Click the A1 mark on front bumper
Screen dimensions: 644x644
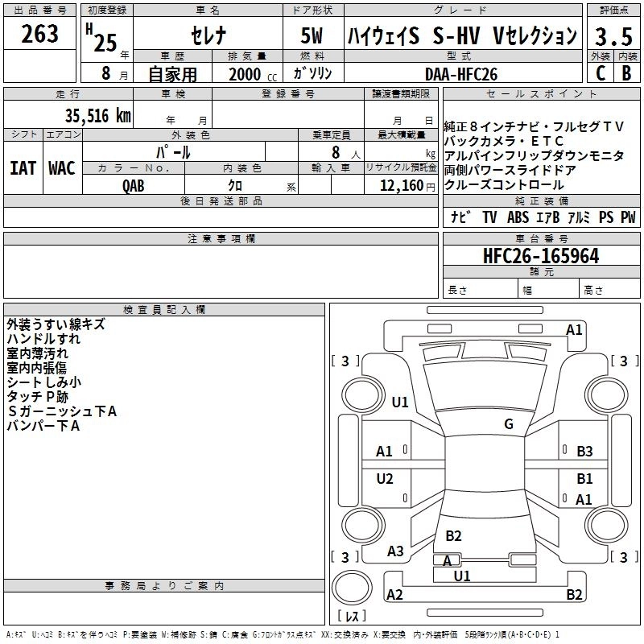(574, 330)
